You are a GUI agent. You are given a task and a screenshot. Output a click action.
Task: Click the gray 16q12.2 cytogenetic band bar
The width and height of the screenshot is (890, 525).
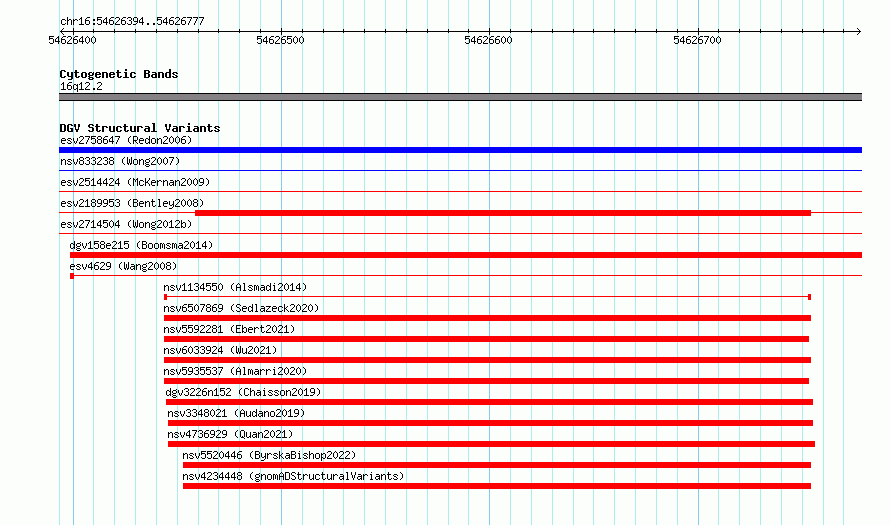[460, 97]
